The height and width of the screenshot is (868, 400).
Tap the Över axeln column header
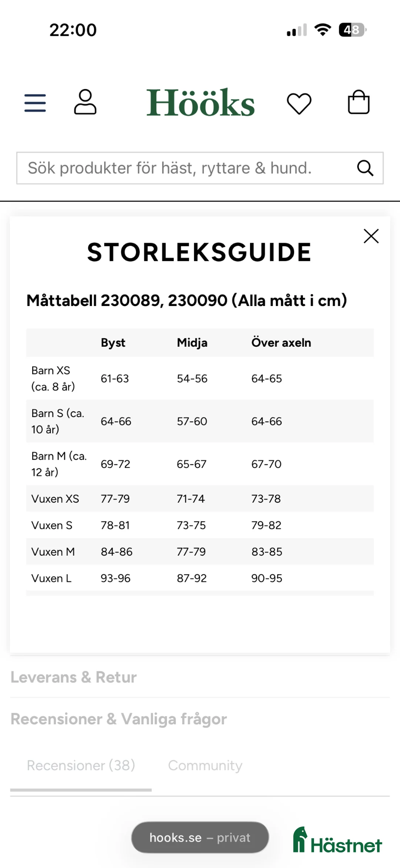281,343
